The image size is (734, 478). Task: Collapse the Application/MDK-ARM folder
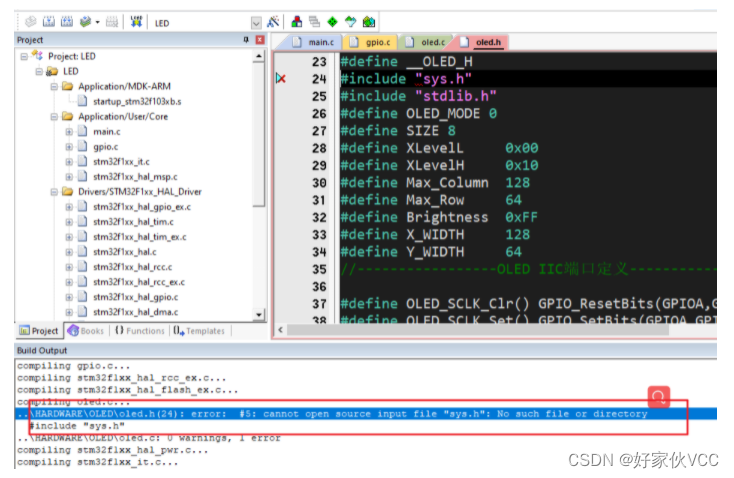click(54, 87)
